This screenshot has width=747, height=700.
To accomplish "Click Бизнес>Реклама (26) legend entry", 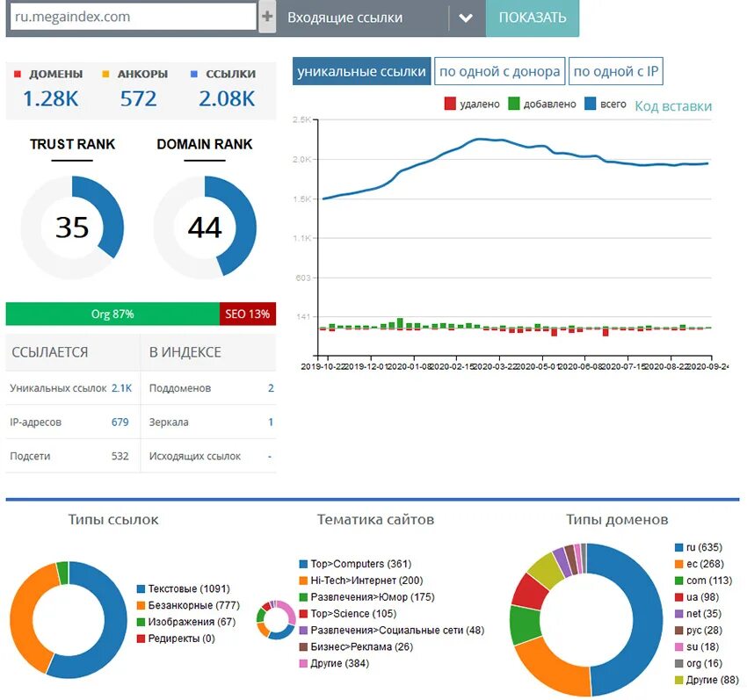I will tap(355, 646).
